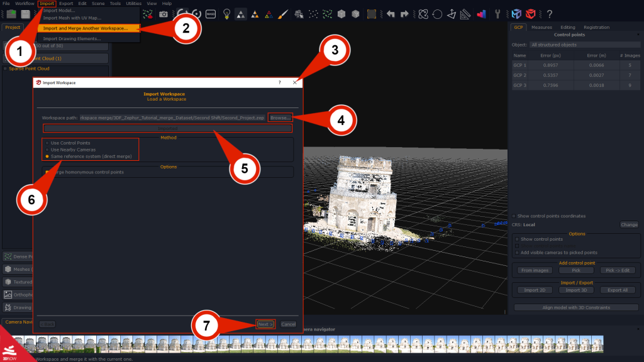Click Cancel in Import Workspace dialog
The image size is (644, 362).
[x=288, y=324]
